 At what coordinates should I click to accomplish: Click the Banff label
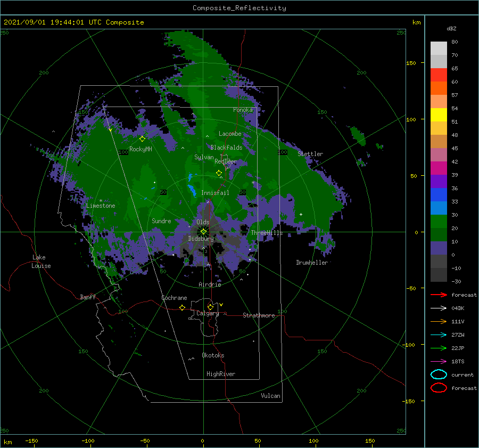coord(88,297)
